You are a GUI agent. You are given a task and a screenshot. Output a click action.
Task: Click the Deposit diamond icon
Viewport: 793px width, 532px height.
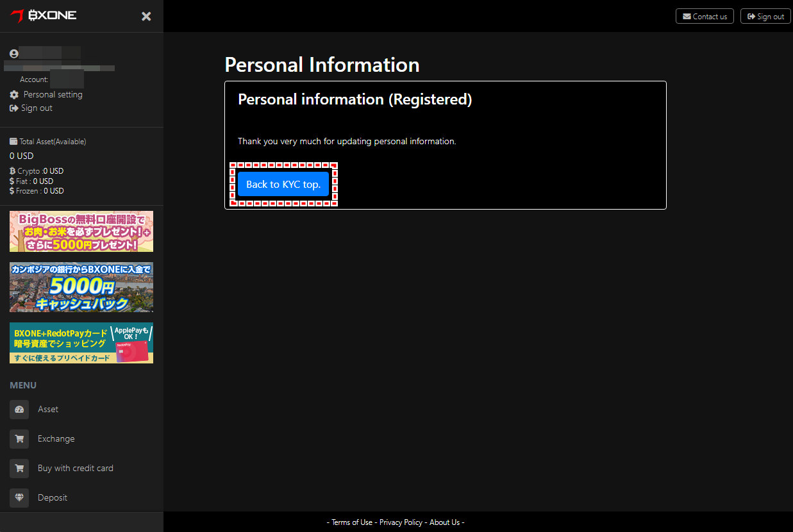(19, 498)
